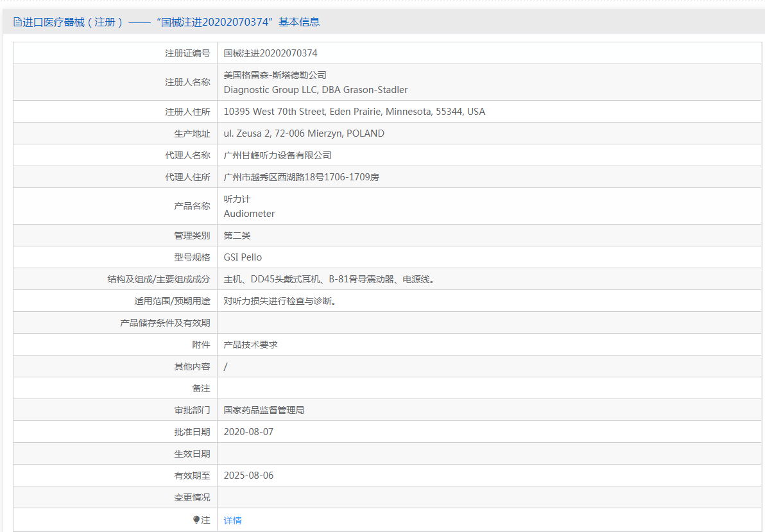Viewport: 765px width, 532px height.
Task: Open the 详情 link in the last row
Action: click(x=233, y=520)
